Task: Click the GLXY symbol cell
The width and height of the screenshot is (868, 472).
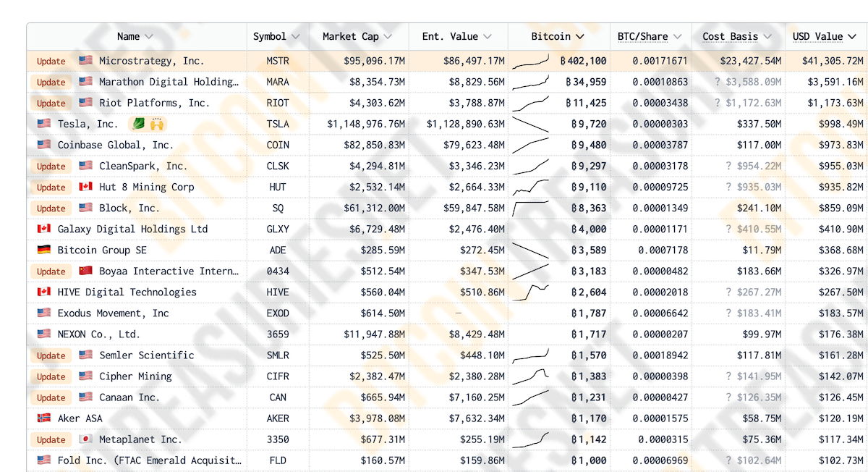Action: click(278, 229)
